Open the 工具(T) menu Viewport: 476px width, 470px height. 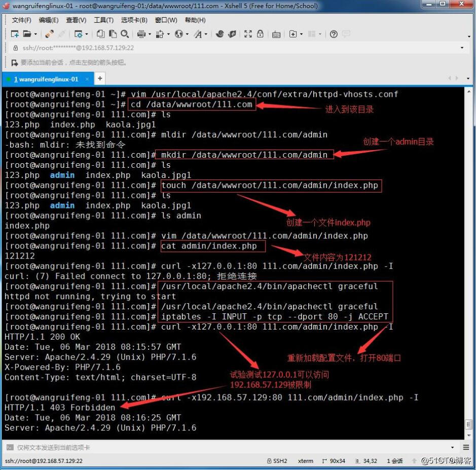click(x=103, y=20)
